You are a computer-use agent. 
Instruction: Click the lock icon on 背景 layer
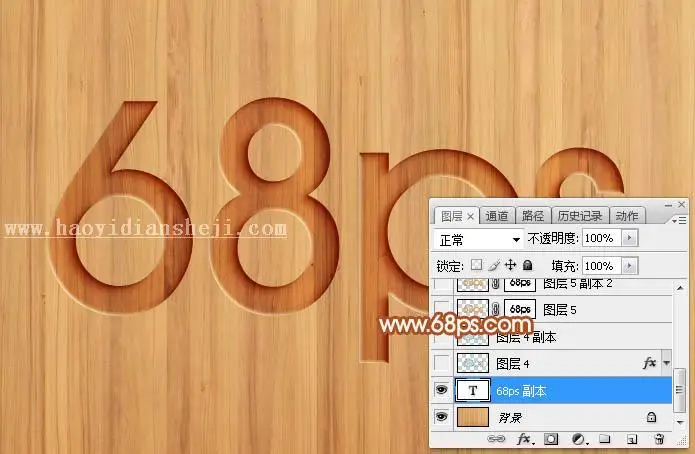652,417
